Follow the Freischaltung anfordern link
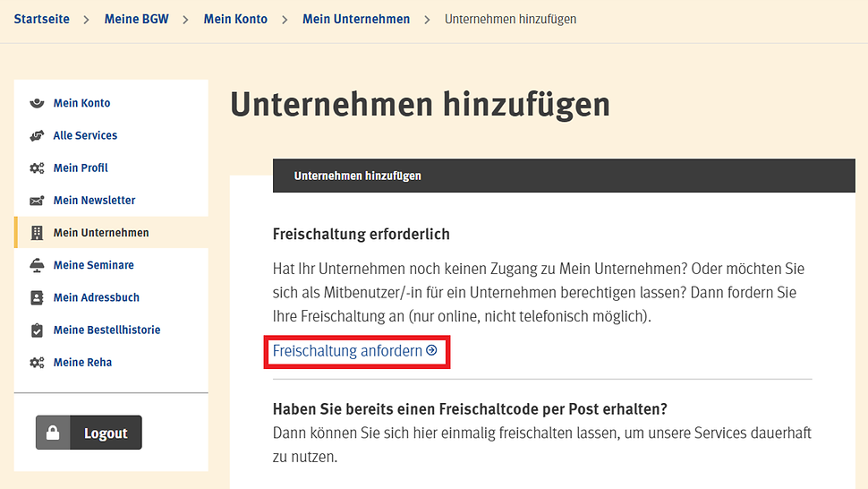Image resolution: width=868 pixels, height=489 pixels. tap(355, 350)
